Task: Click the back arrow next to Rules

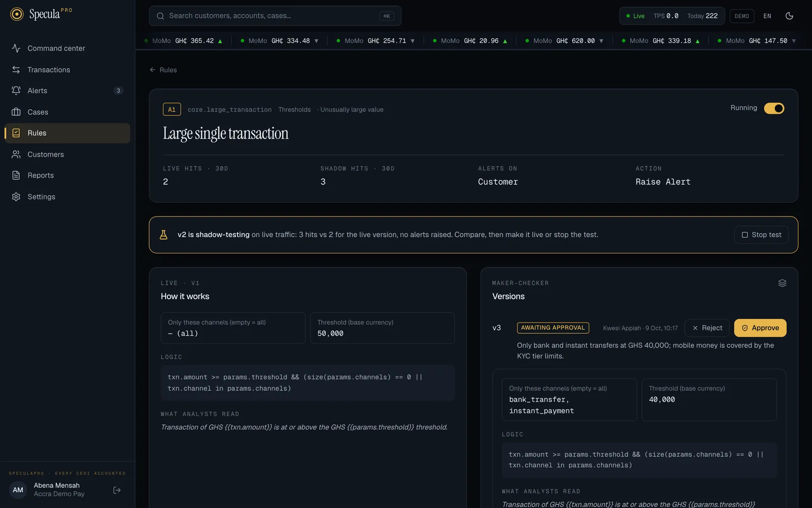Action: pos(152,70)
